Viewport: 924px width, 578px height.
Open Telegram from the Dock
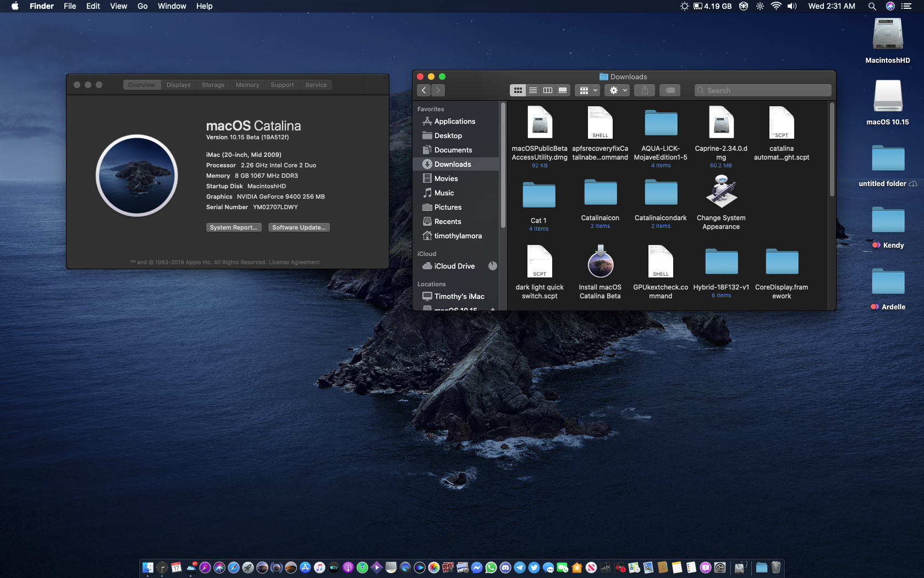[520, 567]
